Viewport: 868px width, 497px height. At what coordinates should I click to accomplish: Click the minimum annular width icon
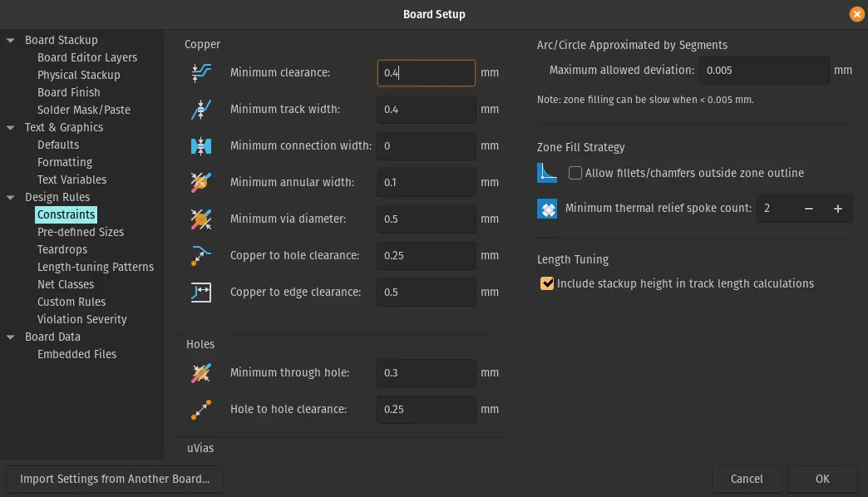point(200,182)
